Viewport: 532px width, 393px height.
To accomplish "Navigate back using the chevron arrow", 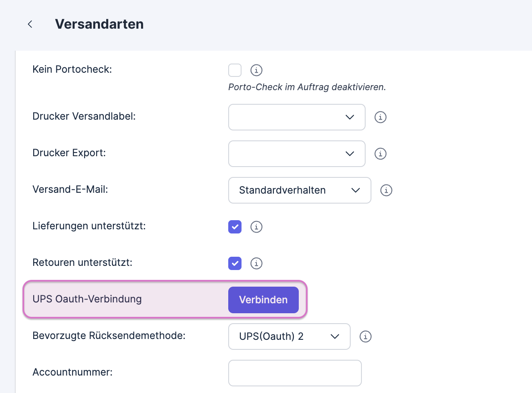I will tap(29, 24).
